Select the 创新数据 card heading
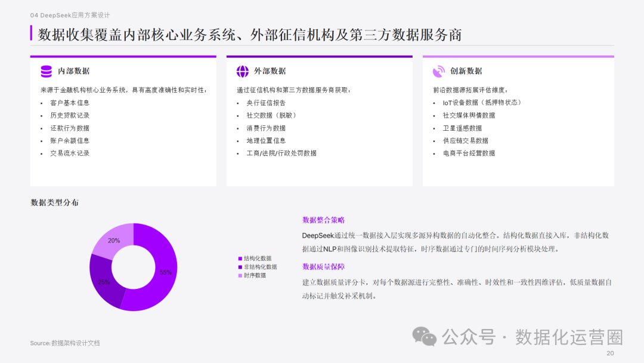This screenshot has height=363, width=644. tap(466, 71)
